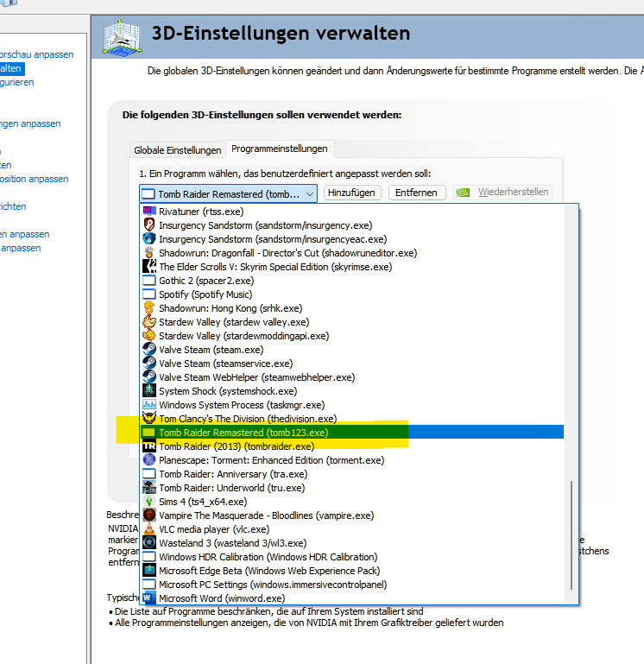Viewport: 644px width, 664px height.
Task: Click the taskmgr.exe icon
Action: tap(149, 404)
